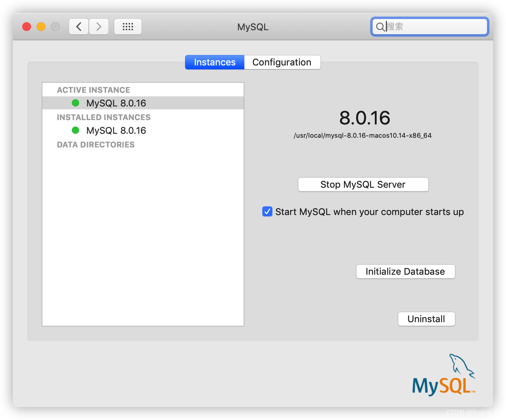The image size is (506, 420).
Task: Click the MySQL window title
Action: [x=253, y=27]
